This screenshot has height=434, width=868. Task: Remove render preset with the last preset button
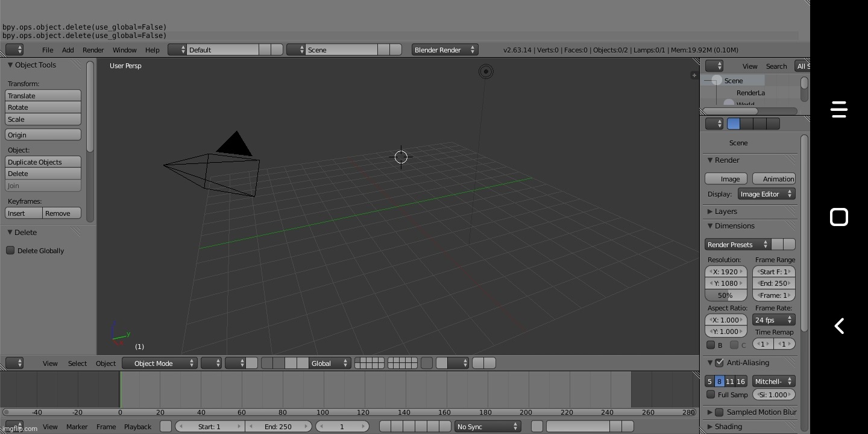pyautogui.click(x=789, y=244)
